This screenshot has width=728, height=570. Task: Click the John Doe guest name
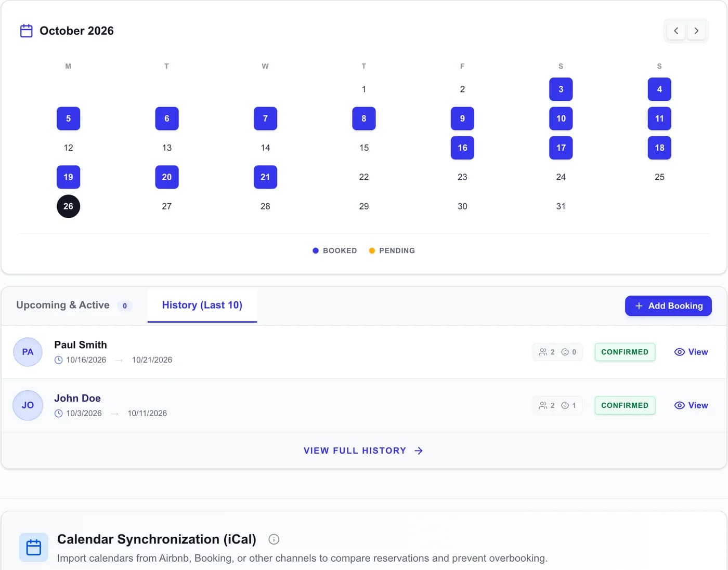coord(77,399)
